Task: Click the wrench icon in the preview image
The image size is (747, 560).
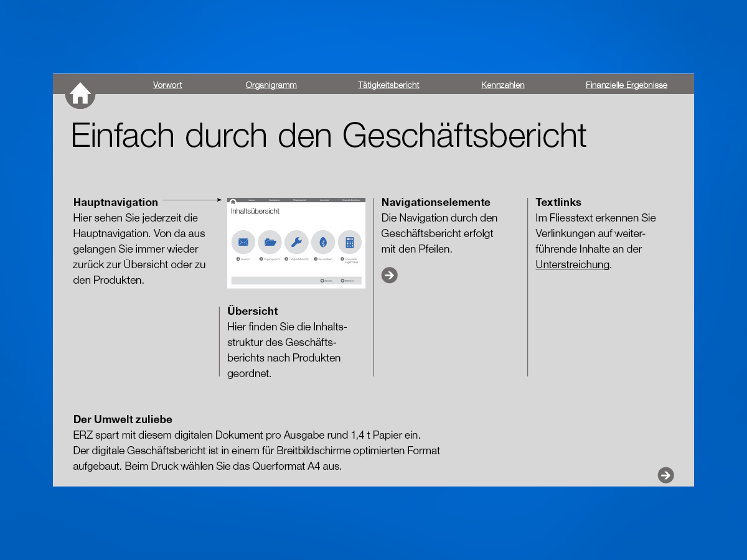Action: click(x=296, y=242)
